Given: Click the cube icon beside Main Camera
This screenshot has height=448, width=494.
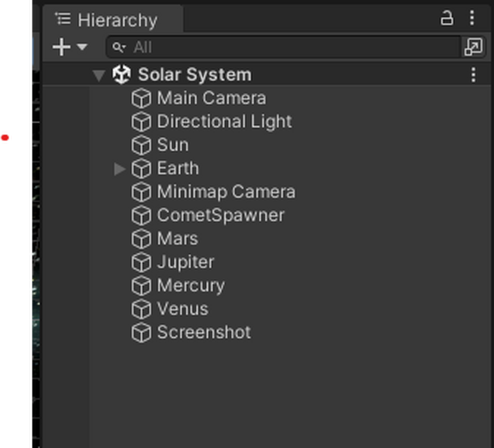Looking at the screenshot, I should [x=141, y=98].
